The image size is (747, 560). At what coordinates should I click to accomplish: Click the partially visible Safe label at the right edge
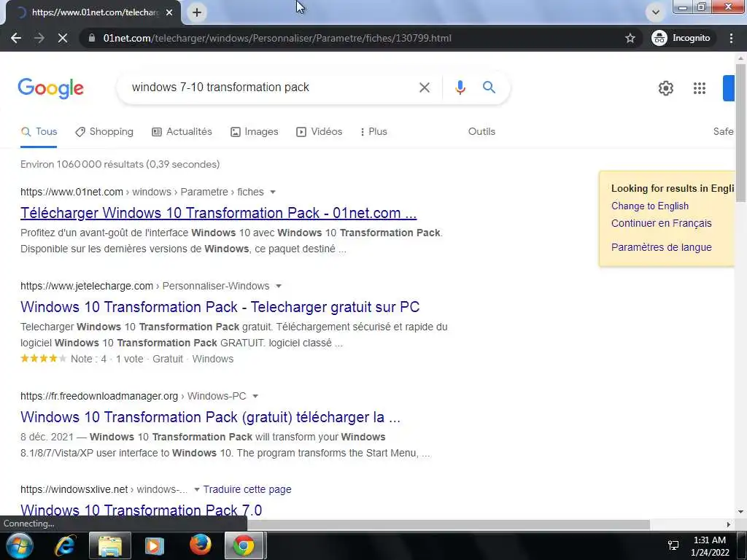click(723, 132)
